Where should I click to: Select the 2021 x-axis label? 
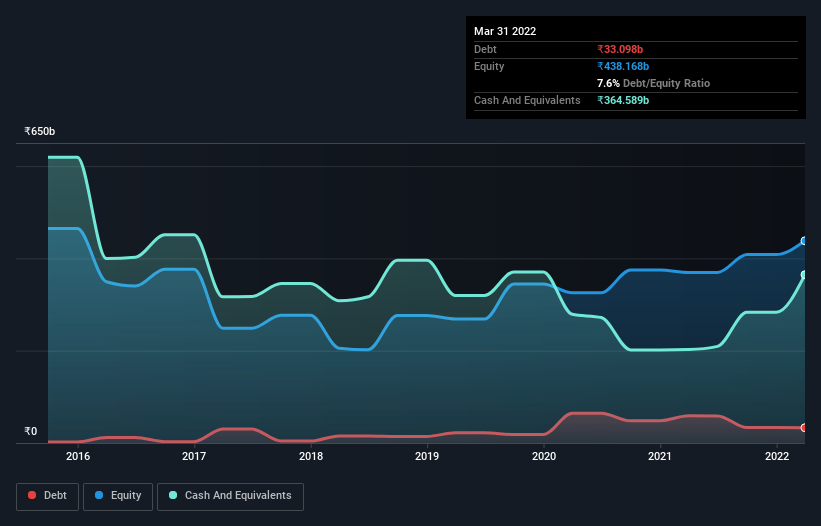660,456
